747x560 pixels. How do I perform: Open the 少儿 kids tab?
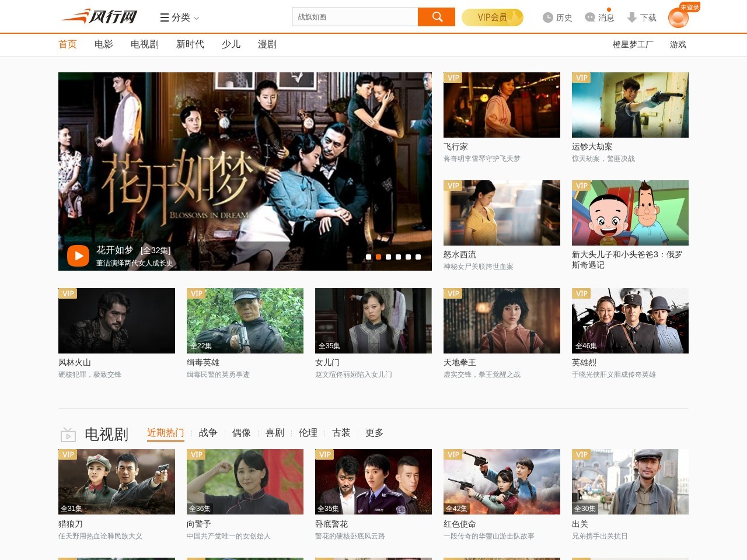231,44
